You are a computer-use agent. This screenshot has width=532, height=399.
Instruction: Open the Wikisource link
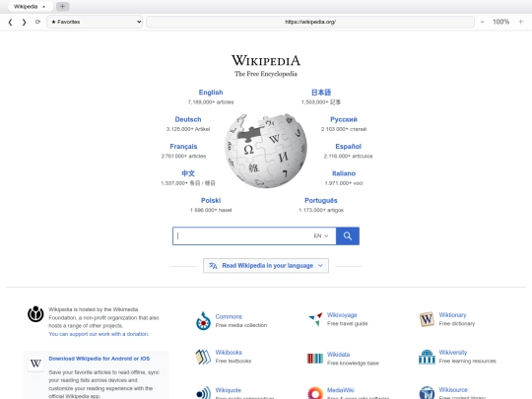pyautogui.click(x=453, y=390)
